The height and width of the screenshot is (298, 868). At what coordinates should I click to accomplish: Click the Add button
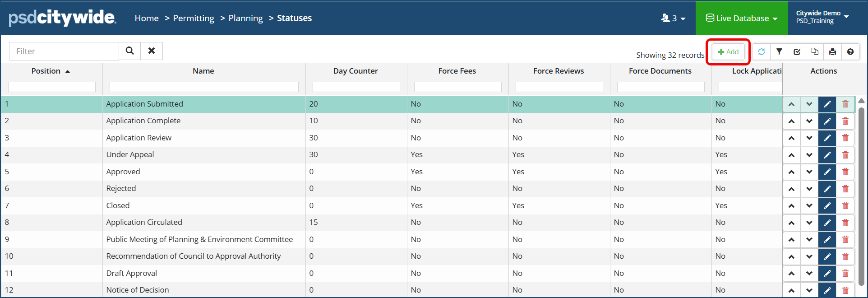[x=728, y=52]
